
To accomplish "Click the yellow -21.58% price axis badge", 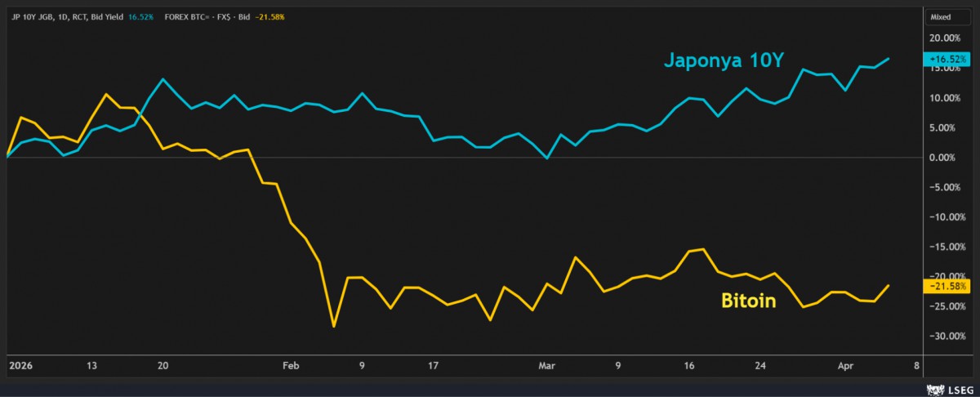I will point(946,287).
